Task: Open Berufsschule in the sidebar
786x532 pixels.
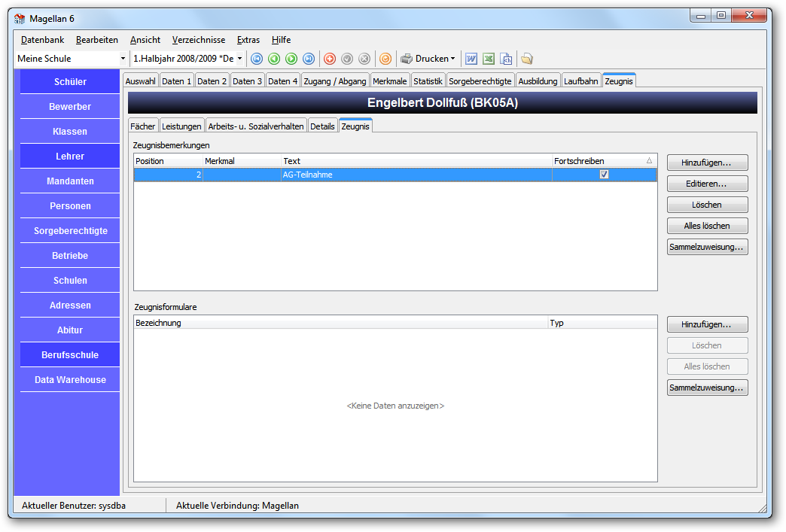Action: [x=70, y=354]
